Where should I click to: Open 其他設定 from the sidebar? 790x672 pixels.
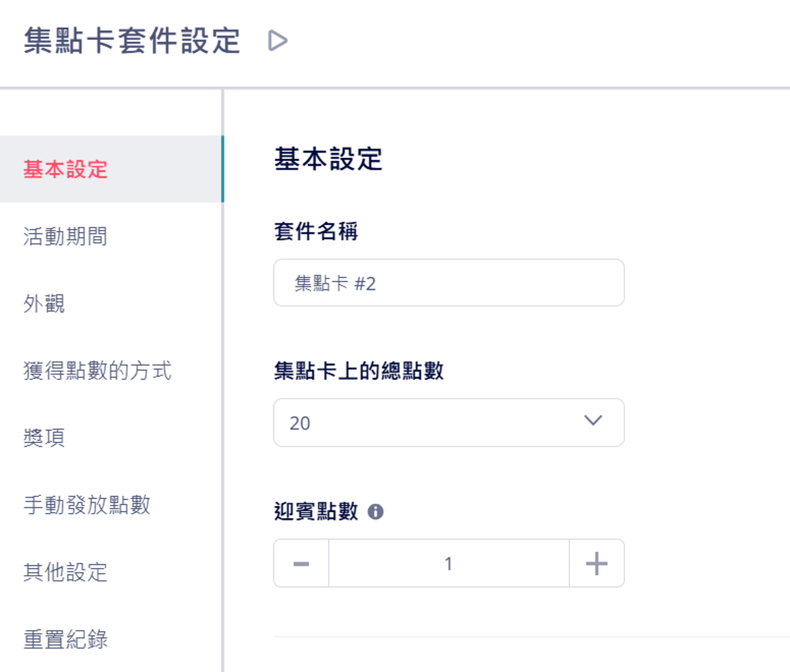pos(65,572)
